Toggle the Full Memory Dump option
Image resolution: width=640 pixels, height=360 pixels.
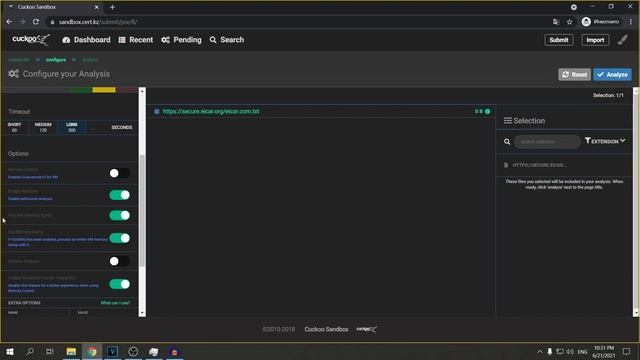[x=119, y=238]
